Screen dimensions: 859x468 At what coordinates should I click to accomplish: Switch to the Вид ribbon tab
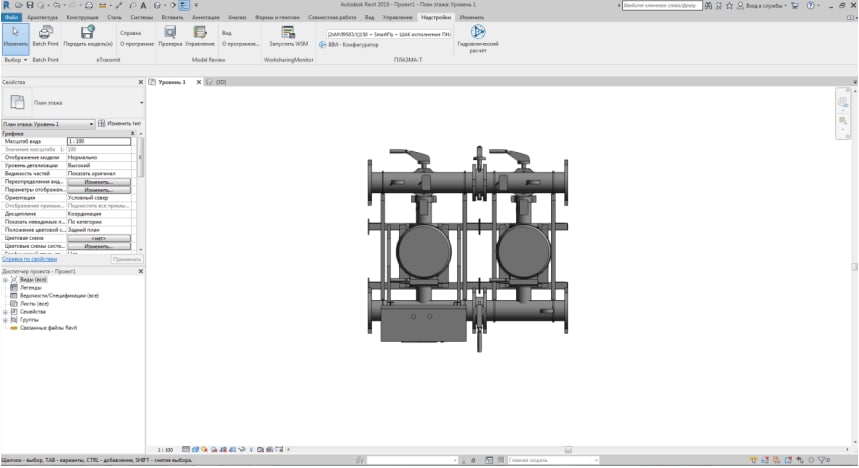pyautogui.click(x=370, y=18)
